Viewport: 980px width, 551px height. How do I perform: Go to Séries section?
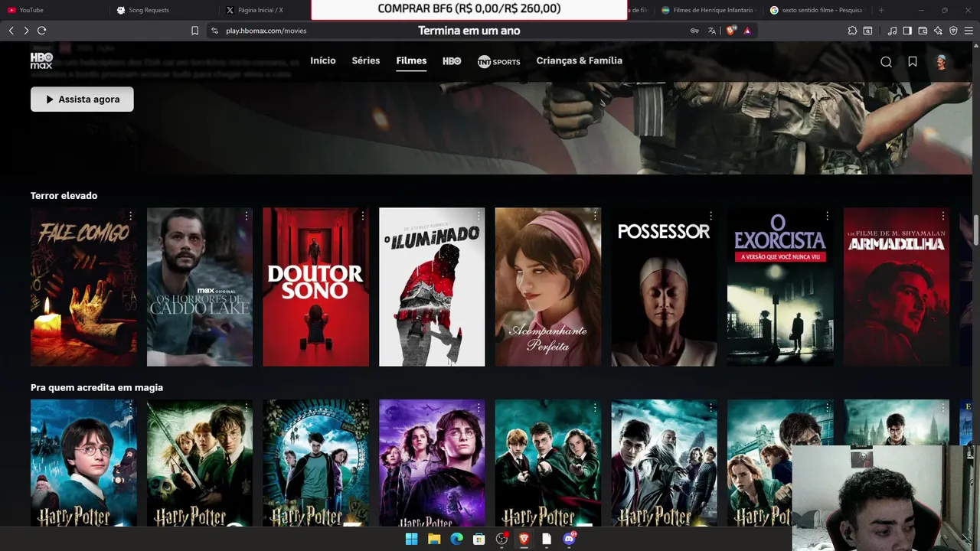366,60
